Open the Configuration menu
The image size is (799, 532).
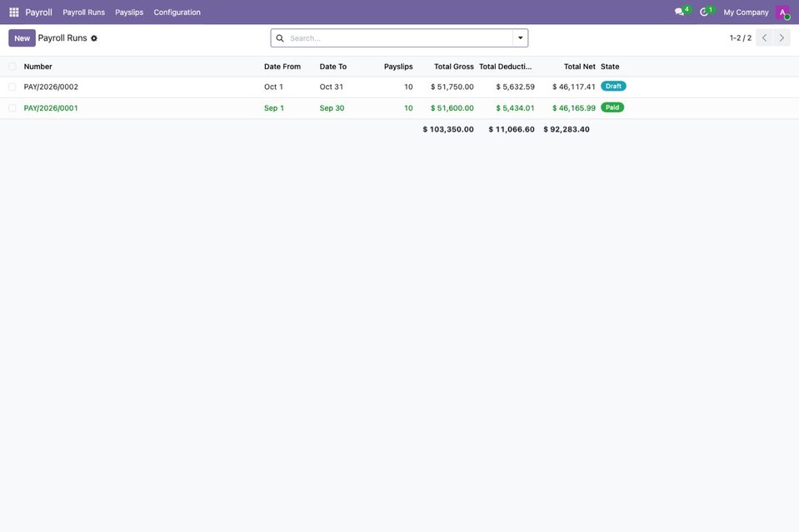(177, 12)
